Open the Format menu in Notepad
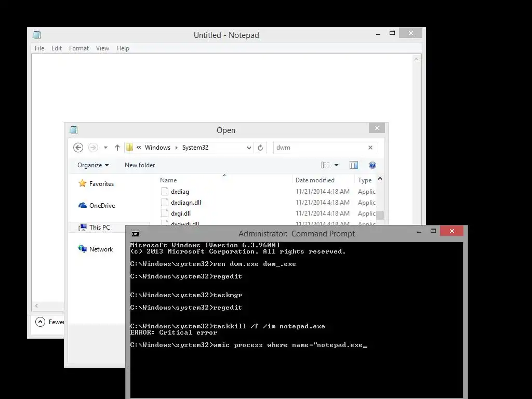Screen dimensions: 532x399 (79, 48)
